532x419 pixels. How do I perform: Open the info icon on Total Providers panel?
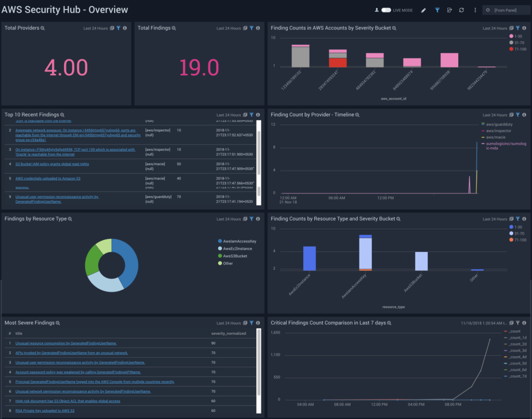[x=125, y=28]
